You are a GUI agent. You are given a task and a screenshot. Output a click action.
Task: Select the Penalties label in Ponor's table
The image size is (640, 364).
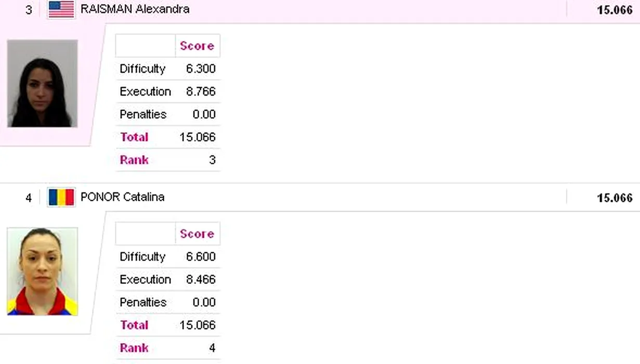click(143, 303)
